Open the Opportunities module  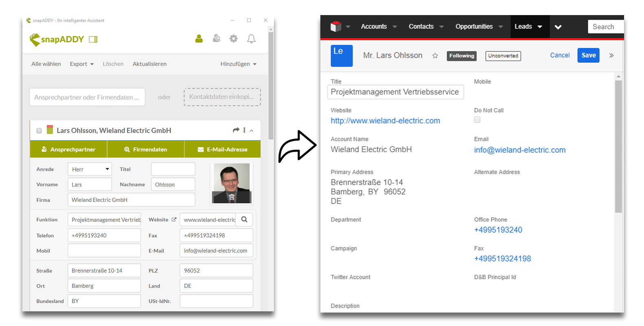(x=474, y=26)
